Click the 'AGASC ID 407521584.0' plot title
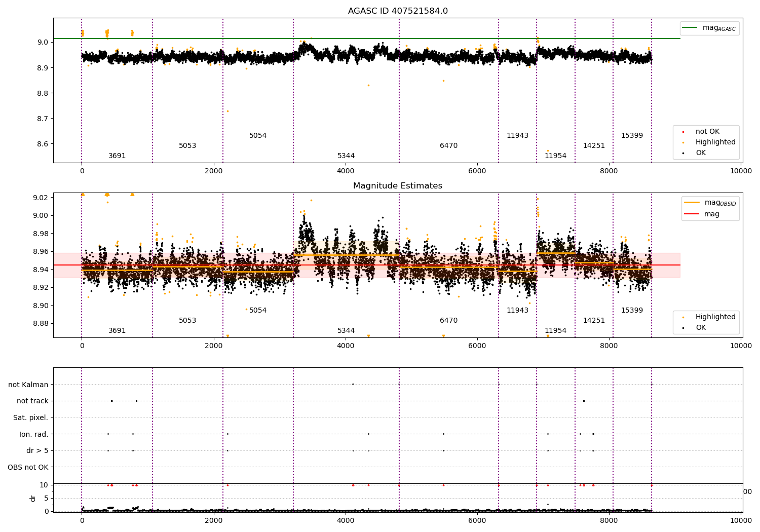760x532 pixels. pos(398,11)
